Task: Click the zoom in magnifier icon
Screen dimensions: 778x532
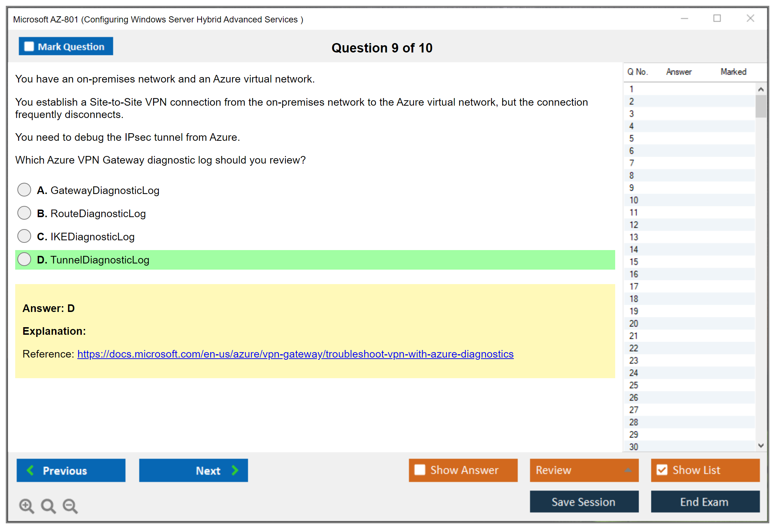Action: pyautogui.click(x=26, y=506)
